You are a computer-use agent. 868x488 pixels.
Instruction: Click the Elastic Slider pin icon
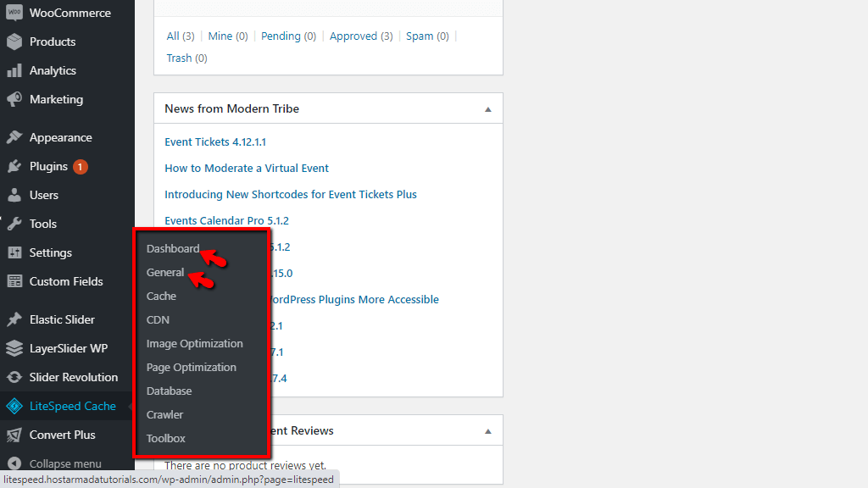pyautogui.click(x=14, y=319)
